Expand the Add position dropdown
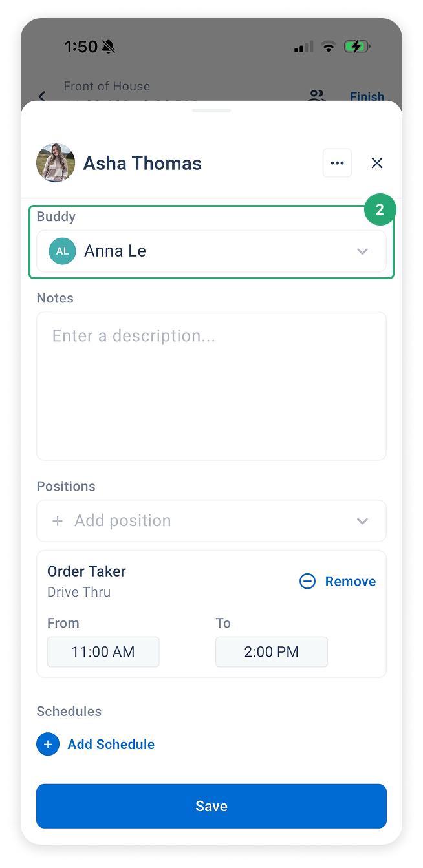Image resolution: width=423 pixels, height=868 pixels. pos(211,520)
